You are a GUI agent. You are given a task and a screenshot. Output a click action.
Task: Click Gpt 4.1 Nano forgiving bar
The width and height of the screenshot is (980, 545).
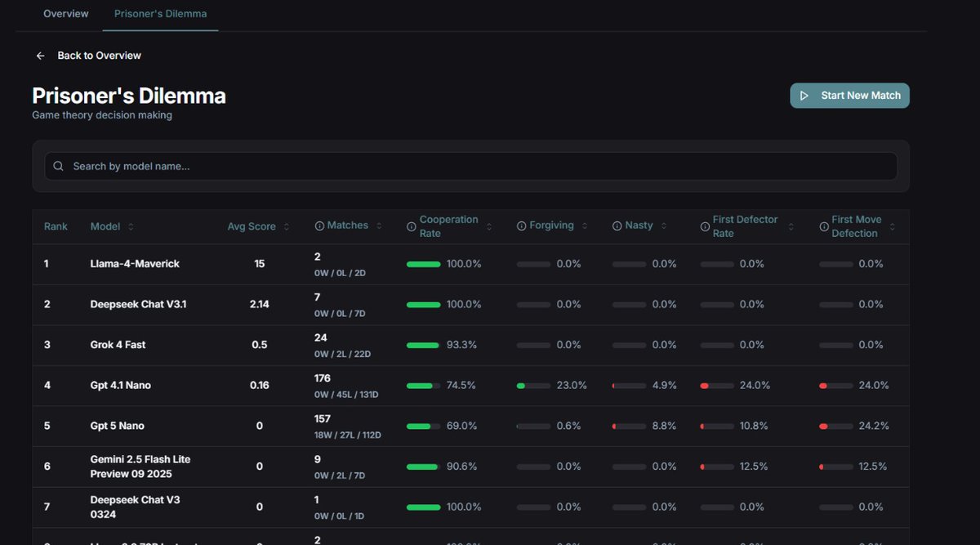pos(533,386)
